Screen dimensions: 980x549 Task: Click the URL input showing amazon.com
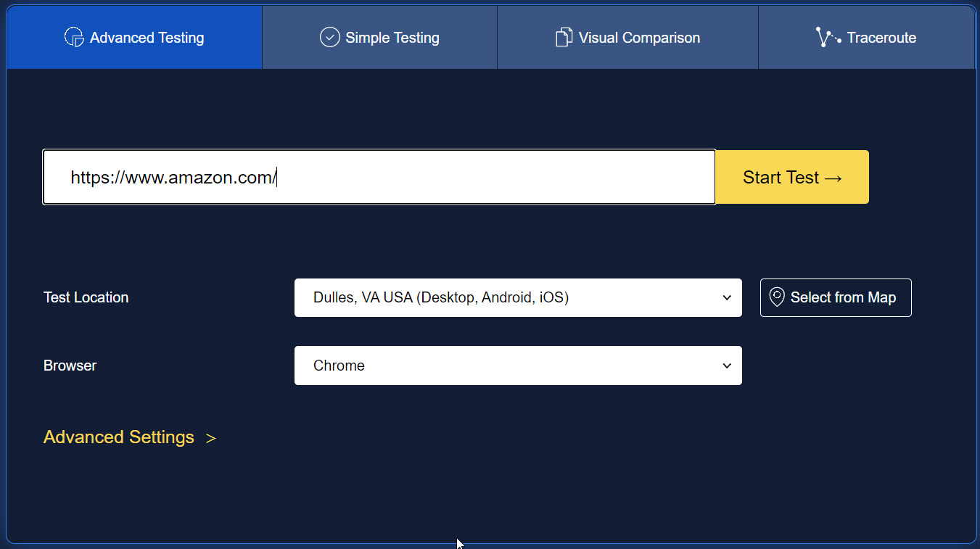coord(379,177)
